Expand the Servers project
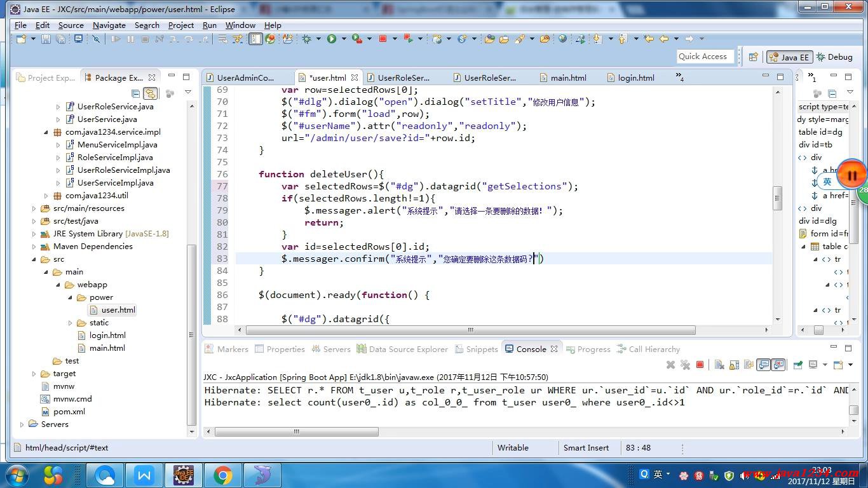This screenshot has height=488, width=868. pyautogui.click(x=22, y=424)
